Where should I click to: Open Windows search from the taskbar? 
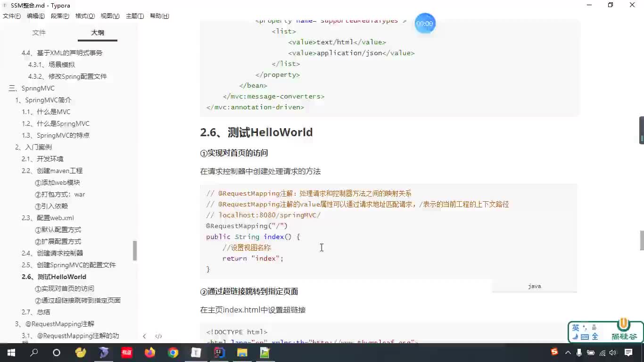click(x=34, y=353)
